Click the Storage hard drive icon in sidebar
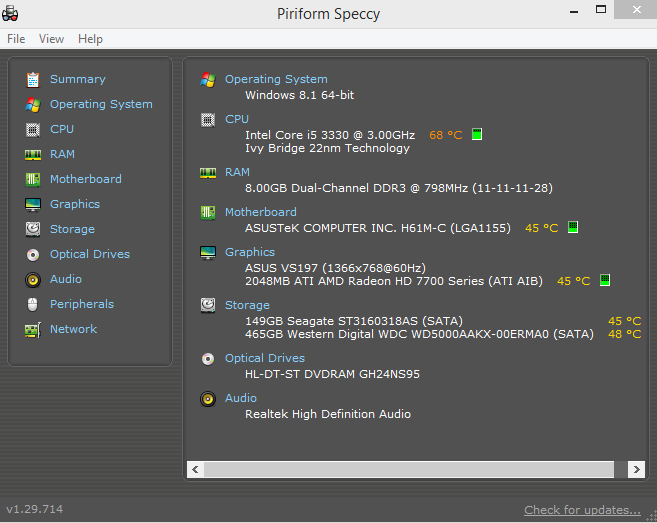This screenshot has width=657, height=523. coord(33,229)
